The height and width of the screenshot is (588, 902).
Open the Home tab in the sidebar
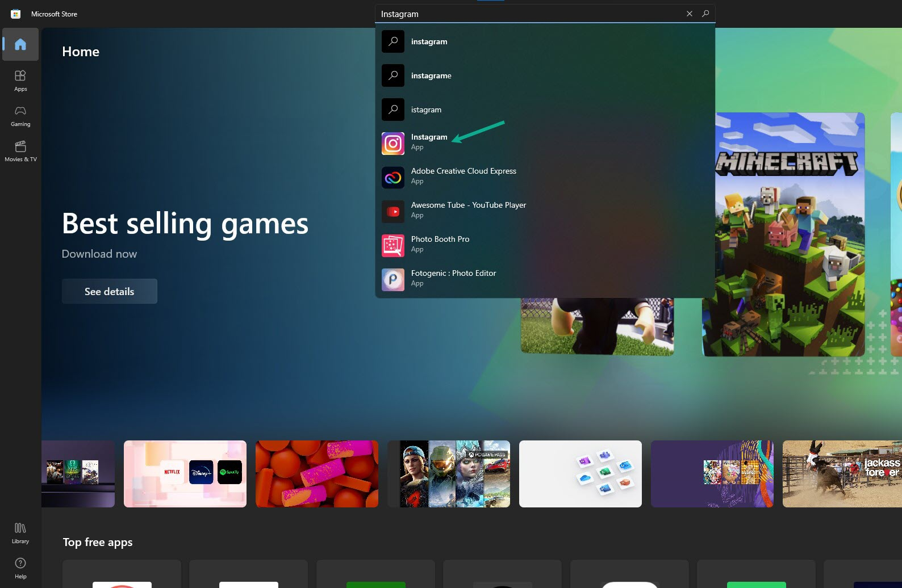20,44
